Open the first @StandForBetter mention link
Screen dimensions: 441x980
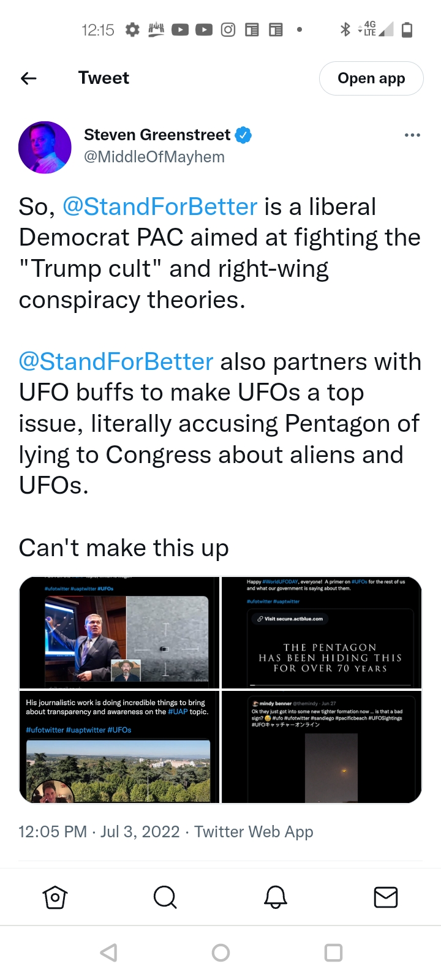(160, 207)
